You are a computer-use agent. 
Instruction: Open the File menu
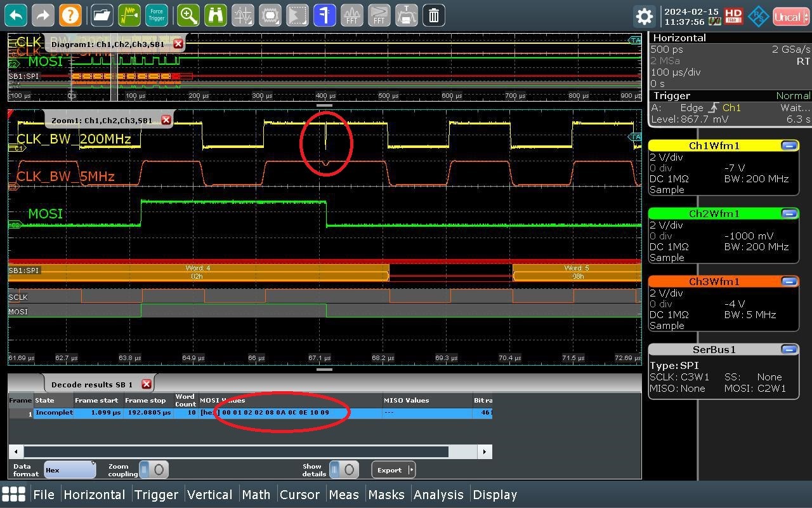44,495
